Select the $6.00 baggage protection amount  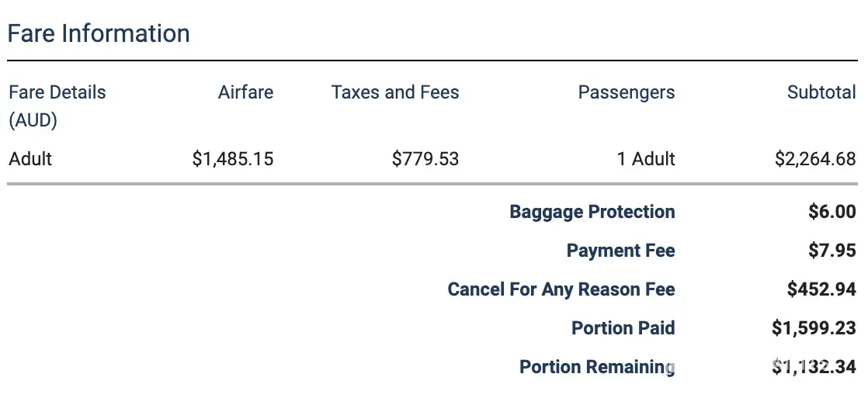[x=832, y=212]
